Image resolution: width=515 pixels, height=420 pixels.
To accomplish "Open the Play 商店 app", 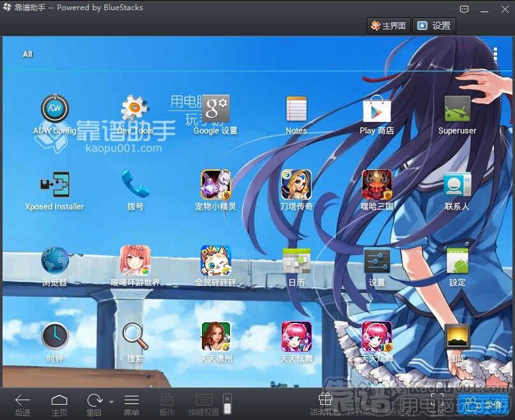I will click(376, 110).
